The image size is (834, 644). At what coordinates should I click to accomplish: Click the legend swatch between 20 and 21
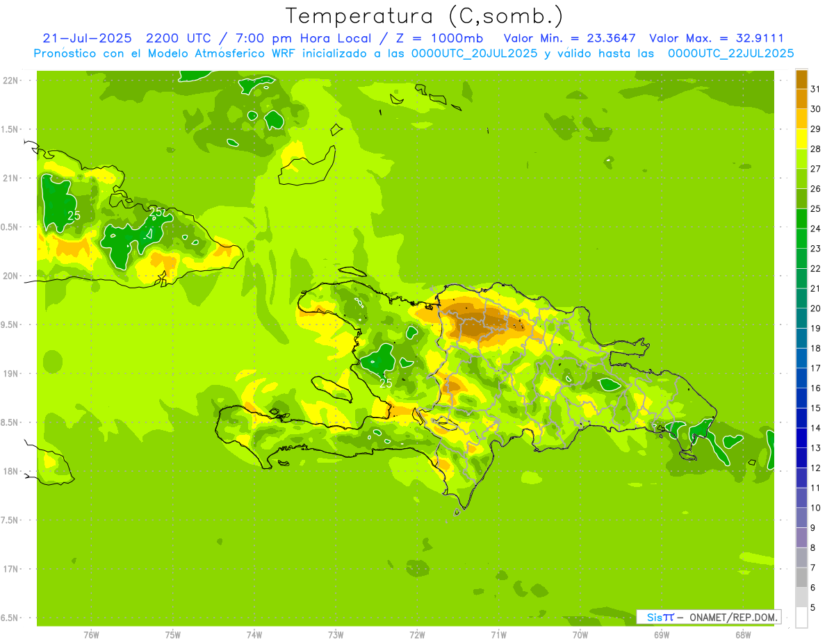click(x=801, y=298)
